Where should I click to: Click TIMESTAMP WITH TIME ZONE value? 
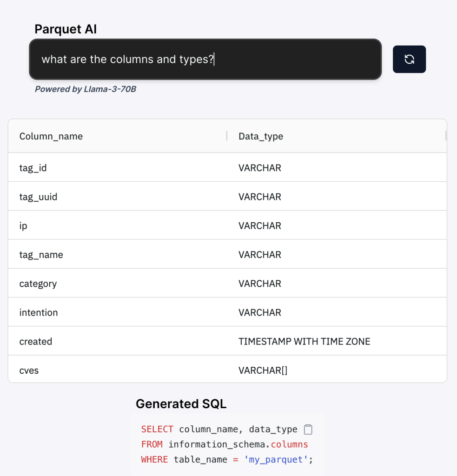pos(304,342)
